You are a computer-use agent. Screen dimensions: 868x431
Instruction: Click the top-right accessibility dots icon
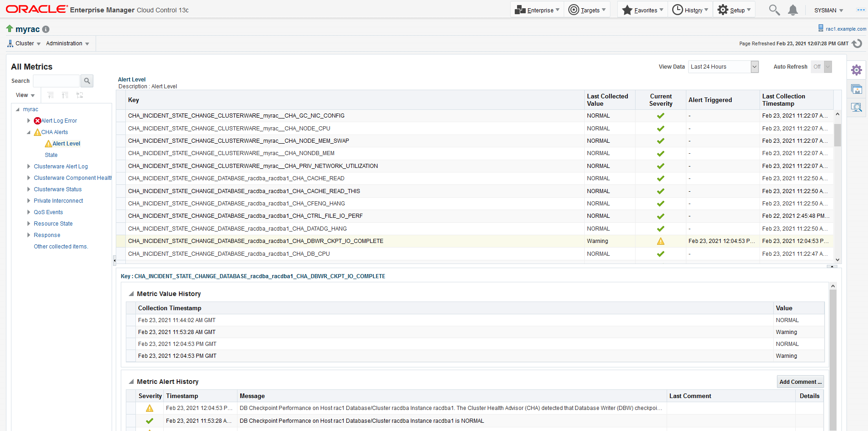[861, 10]
